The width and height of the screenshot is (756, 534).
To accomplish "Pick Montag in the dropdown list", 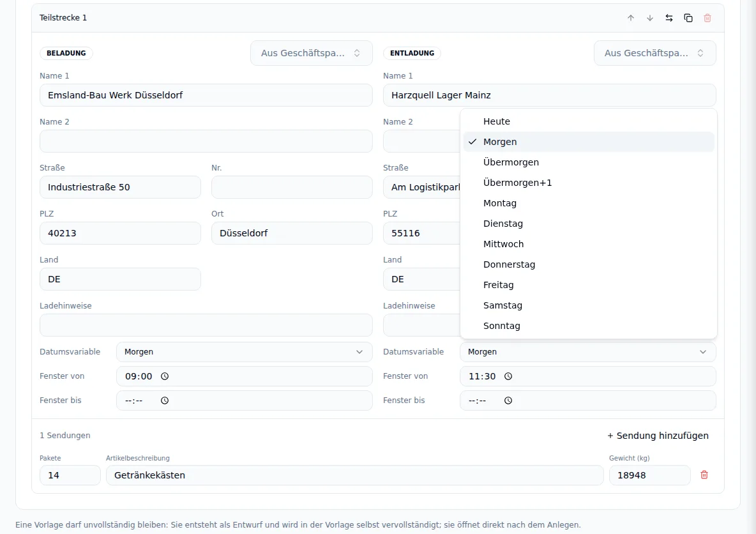I will (589, 203).
